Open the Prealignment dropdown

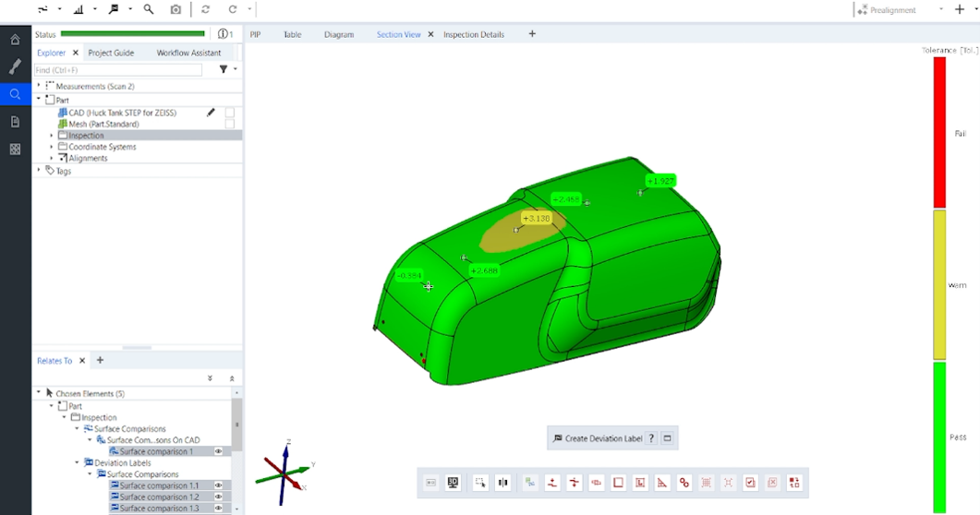click(x=940, y=9)
